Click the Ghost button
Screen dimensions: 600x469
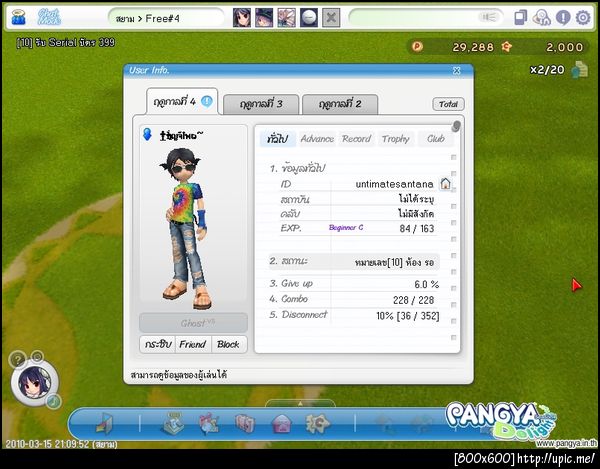pos(194,323)
